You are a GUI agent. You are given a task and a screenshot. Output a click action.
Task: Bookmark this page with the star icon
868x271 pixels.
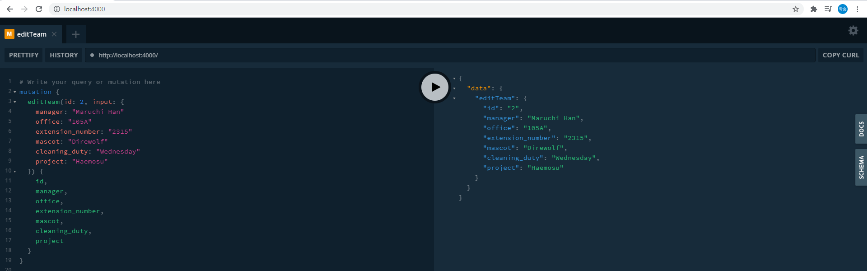[796, 9]
